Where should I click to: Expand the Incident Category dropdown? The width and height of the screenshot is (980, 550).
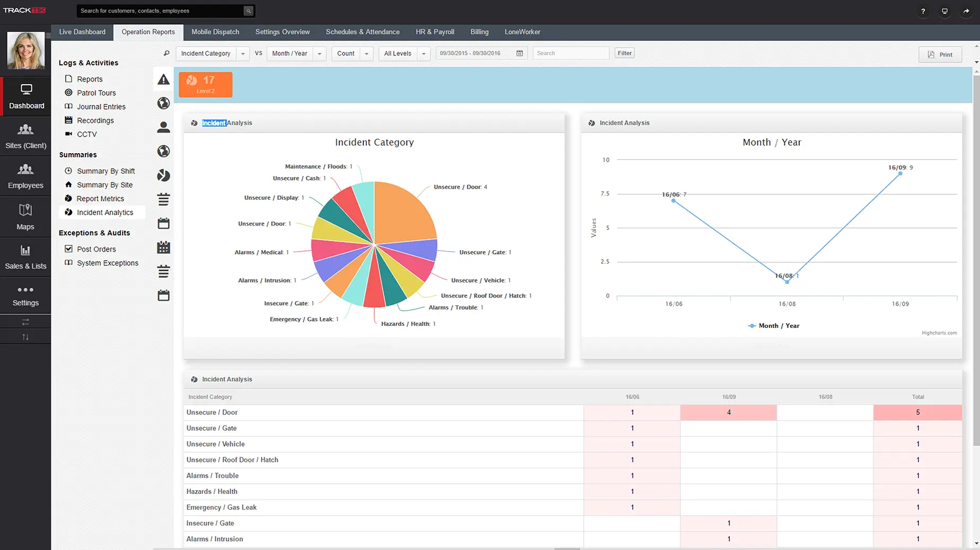tap(243, 54)
